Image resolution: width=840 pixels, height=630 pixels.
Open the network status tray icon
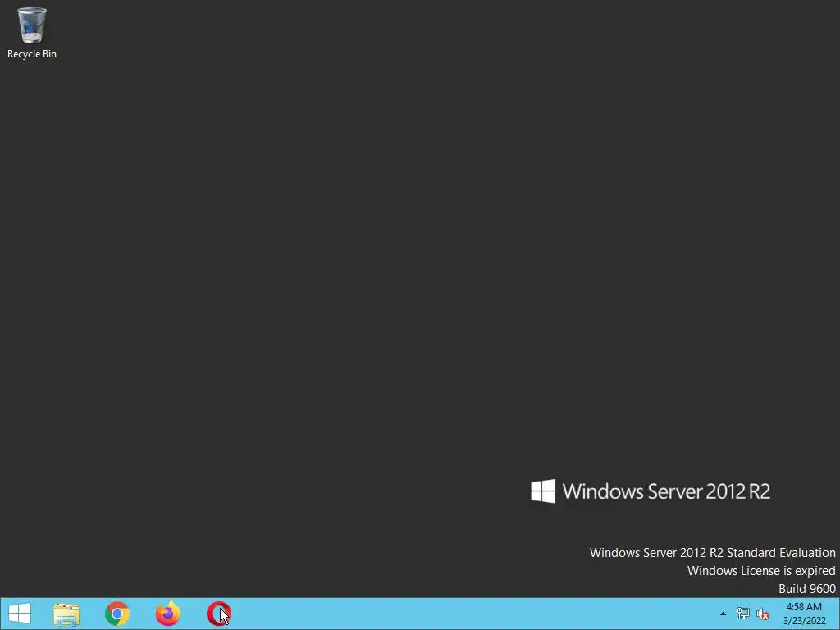742,614
